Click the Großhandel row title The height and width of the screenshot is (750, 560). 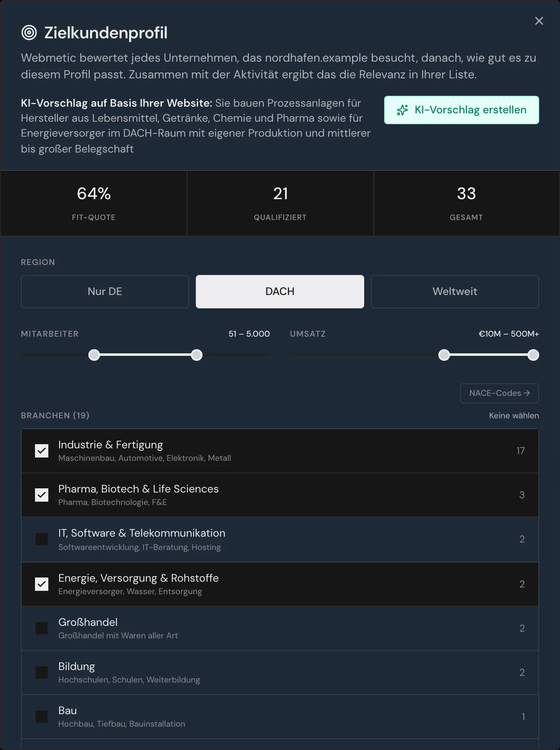(x=88, y=622)
